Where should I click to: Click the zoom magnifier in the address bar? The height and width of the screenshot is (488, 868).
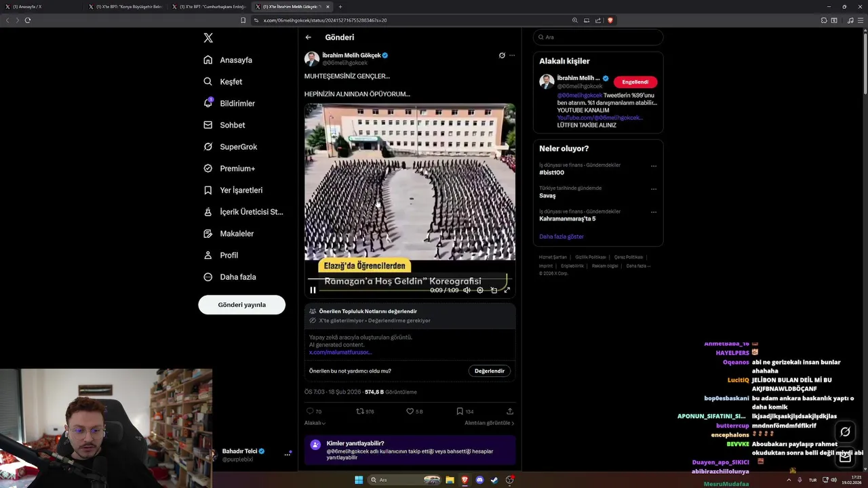click(575, 20)
